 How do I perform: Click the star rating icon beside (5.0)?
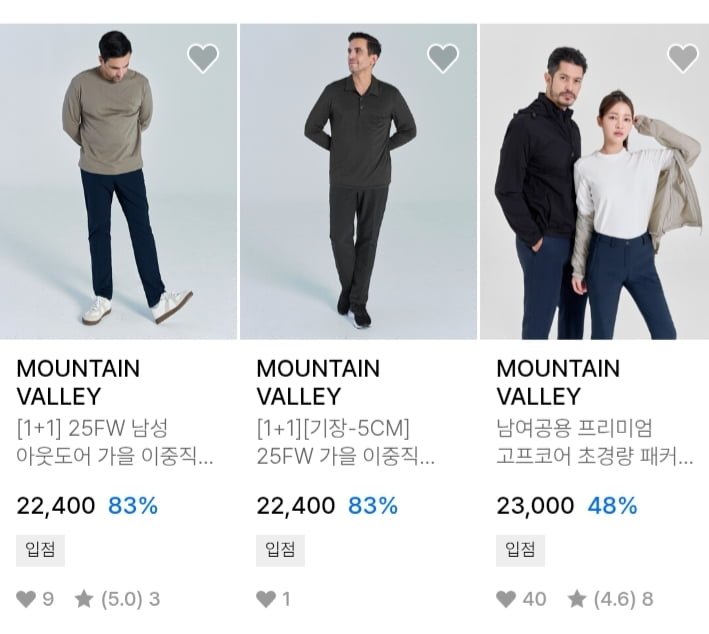click(x=84, y=599)
